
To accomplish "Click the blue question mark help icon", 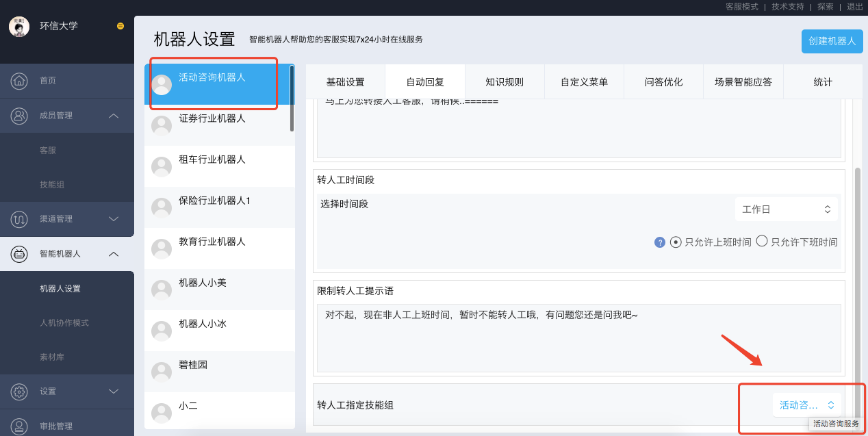I will coord(660,242).
